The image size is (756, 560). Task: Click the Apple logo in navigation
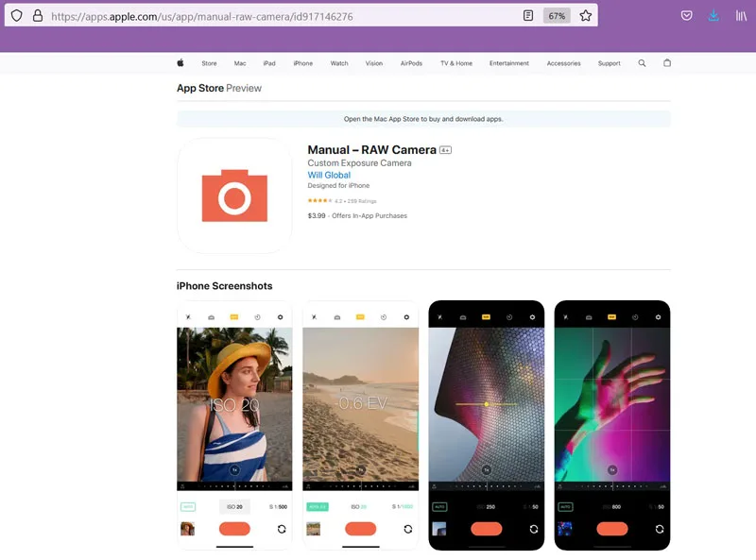point(180,62)
